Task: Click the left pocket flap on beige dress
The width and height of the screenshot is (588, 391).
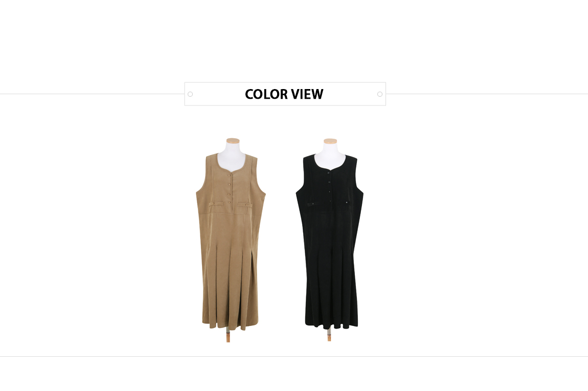Action: click(216, 204)
